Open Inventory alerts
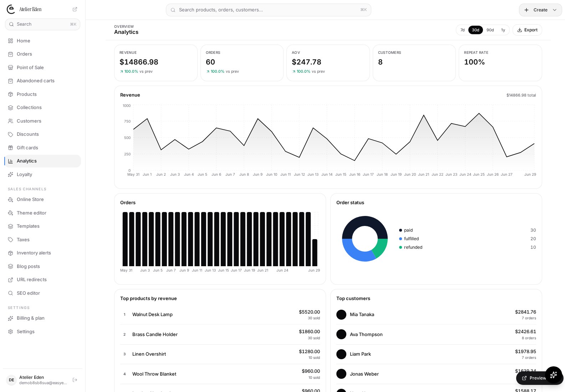The height and width of the screenshot is (392, 565). point(42,253)
